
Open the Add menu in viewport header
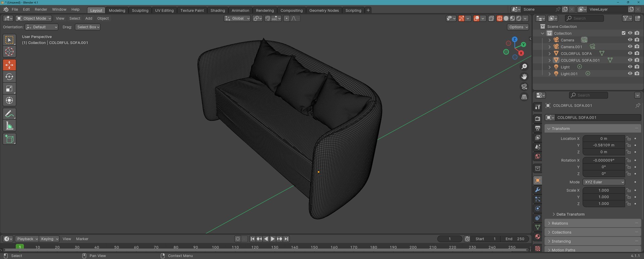click(89, 18)
